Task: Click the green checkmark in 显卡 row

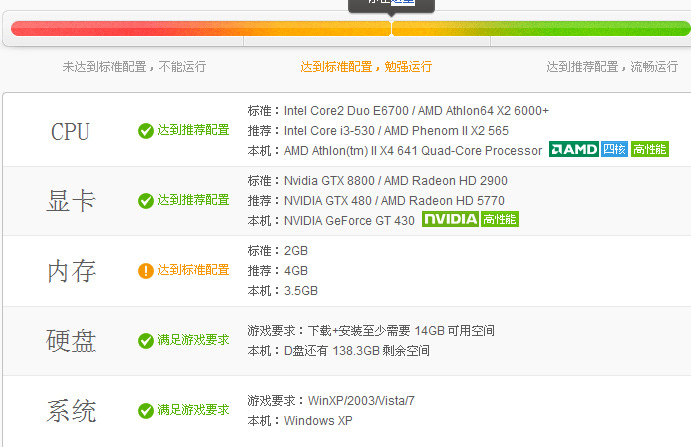Action: point(146,201)
